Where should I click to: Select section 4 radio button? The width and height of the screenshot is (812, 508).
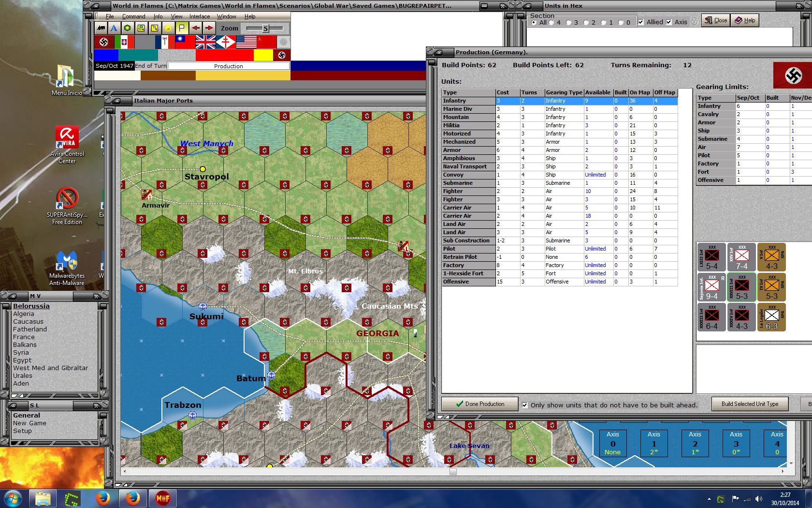(x=551, y=22)
